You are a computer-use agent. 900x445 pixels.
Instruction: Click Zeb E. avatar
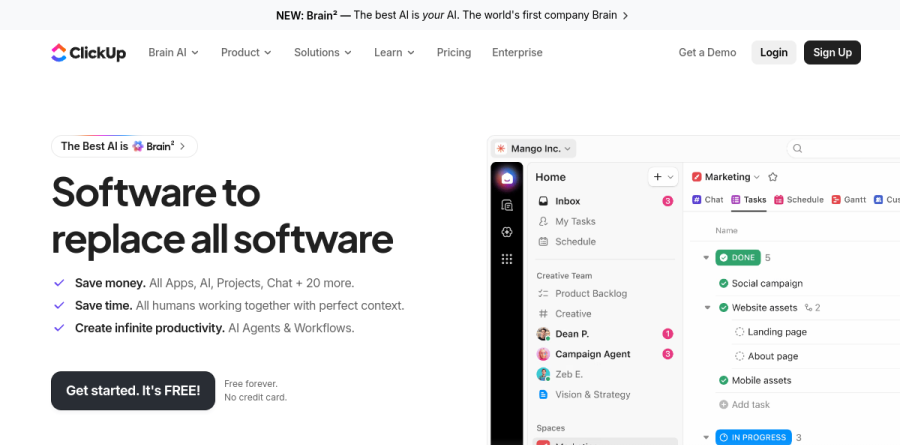tap(543, 374)
